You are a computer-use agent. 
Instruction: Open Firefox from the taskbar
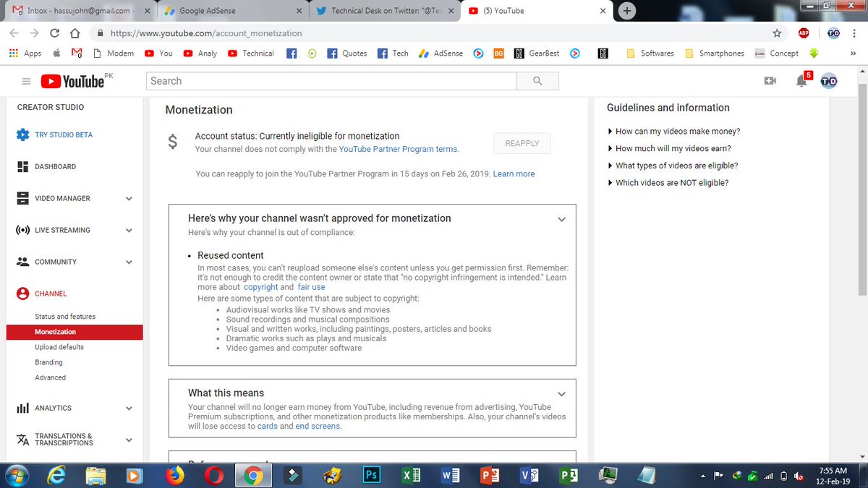click(x=174, y=475)
